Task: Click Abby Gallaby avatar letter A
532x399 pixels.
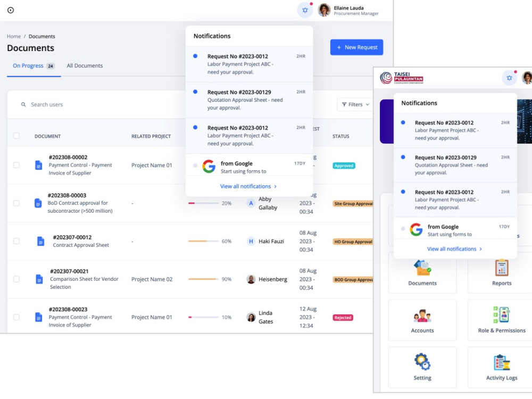Action: [251, 203]
